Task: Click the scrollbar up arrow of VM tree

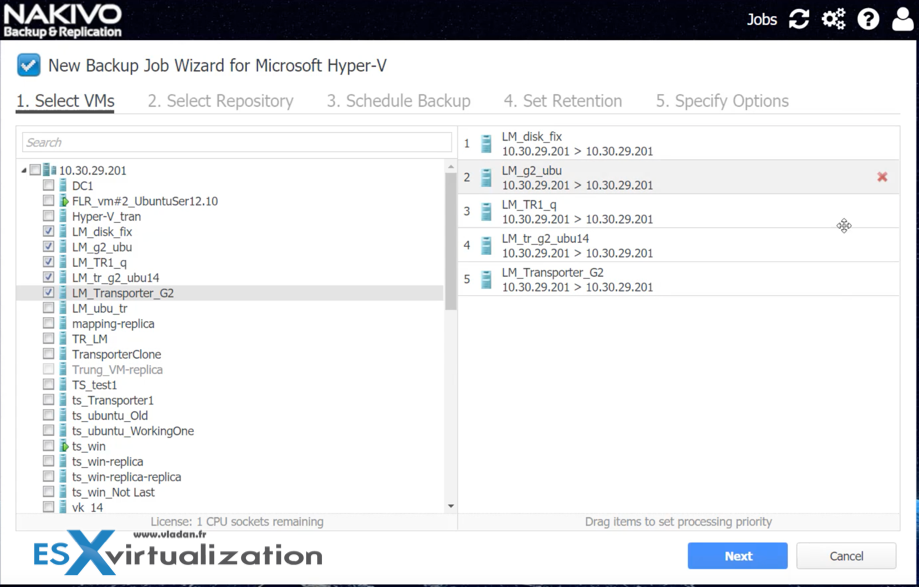Action: (x=451, y=168)
